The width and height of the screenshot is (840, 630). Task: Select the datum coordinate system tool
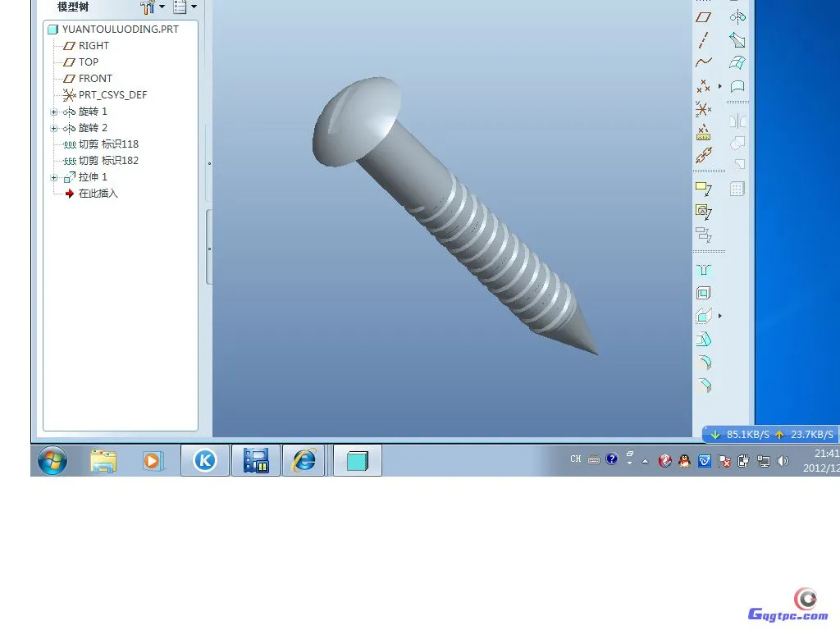tap(703, 108)
